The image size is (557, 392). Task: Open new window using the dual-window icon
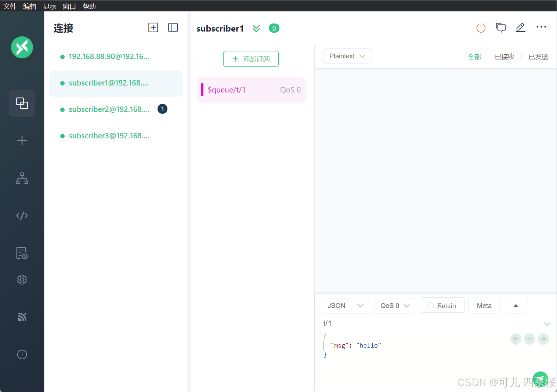click(501, 28)
